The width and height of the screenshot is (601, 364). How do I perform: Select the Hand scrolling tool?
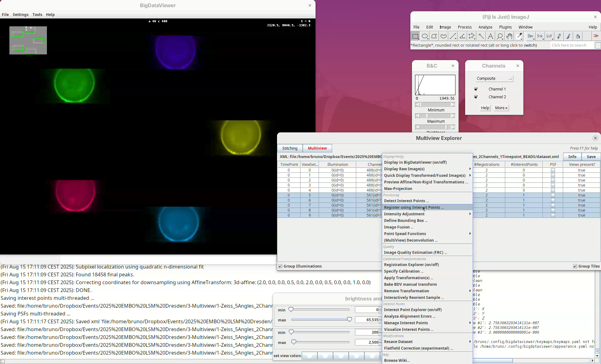pyautogui.click(x=509, y=36)
